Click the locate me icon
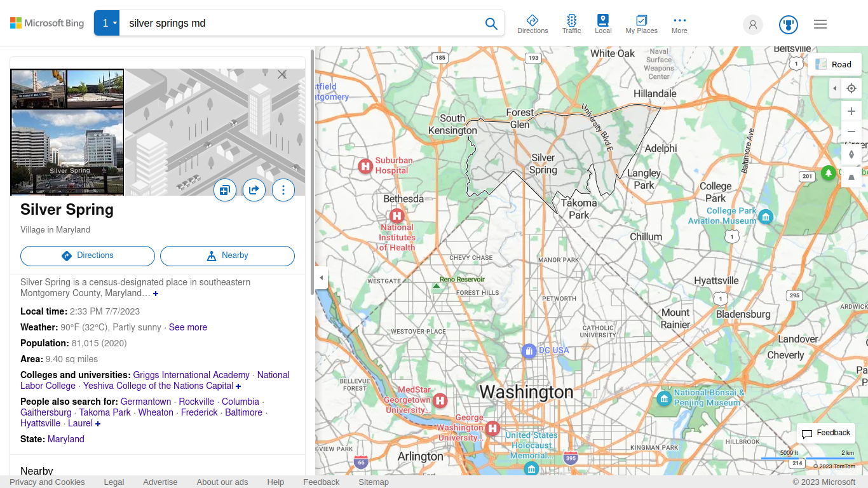868x488 pixels. (851, 88)
